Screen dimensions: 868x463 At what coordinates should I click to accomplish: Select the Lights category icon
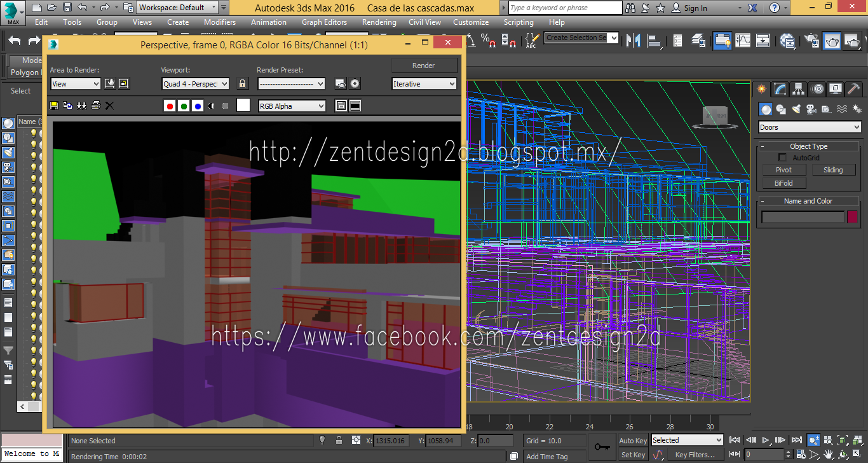point(796,109)
